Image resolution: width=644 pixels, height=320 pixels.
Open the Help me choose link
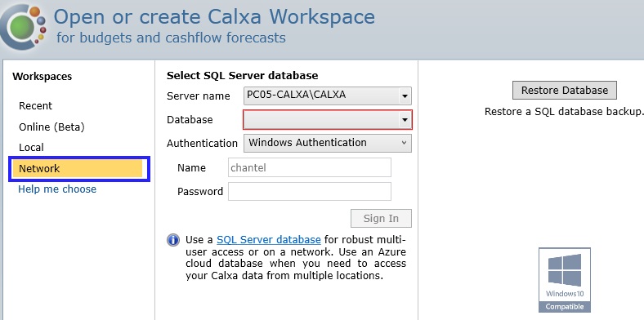point(57,189)
